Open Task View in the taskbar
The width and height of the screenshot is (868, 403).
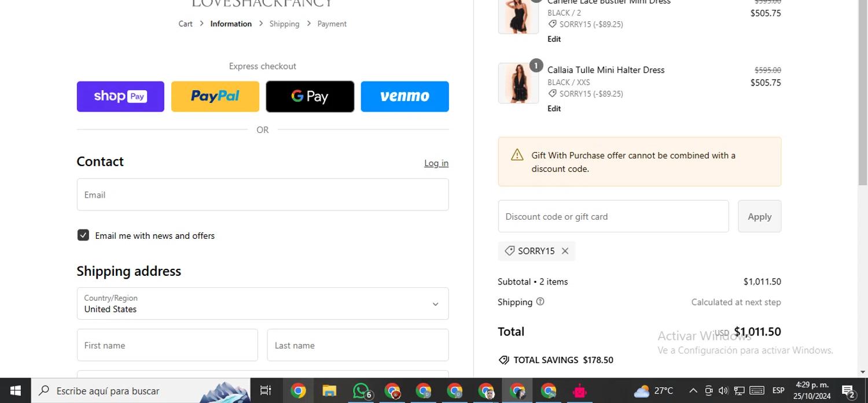click(266, 390)
